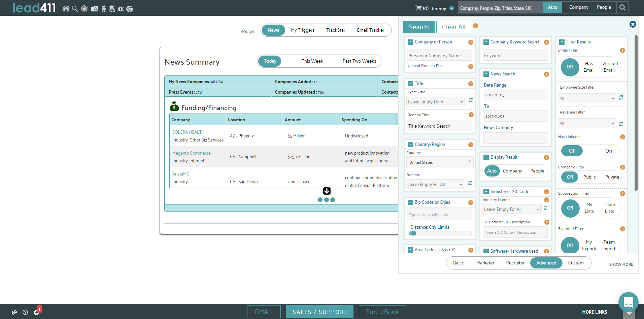Click the star pentagon badge icon

84,8
